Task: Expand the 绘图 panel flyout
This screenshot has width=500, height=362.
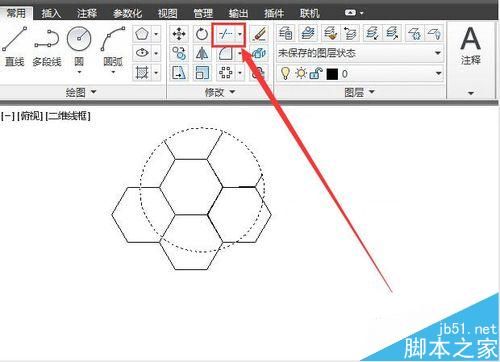Action: point(81,92)
